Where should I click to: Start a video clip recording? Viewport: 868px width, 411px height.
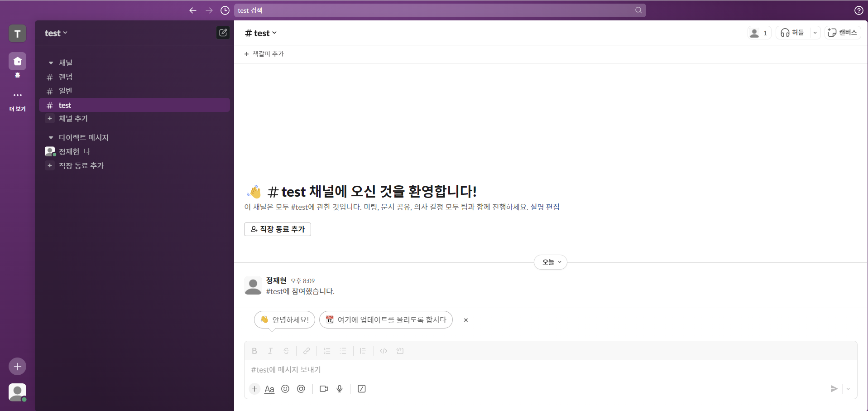tap(323, 389)
